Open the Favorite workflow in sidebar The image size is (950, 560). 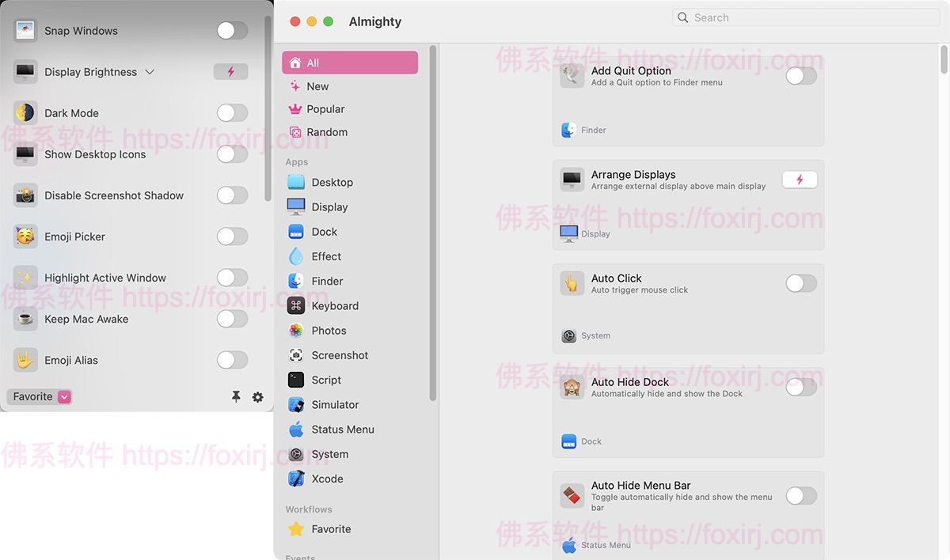330,529
